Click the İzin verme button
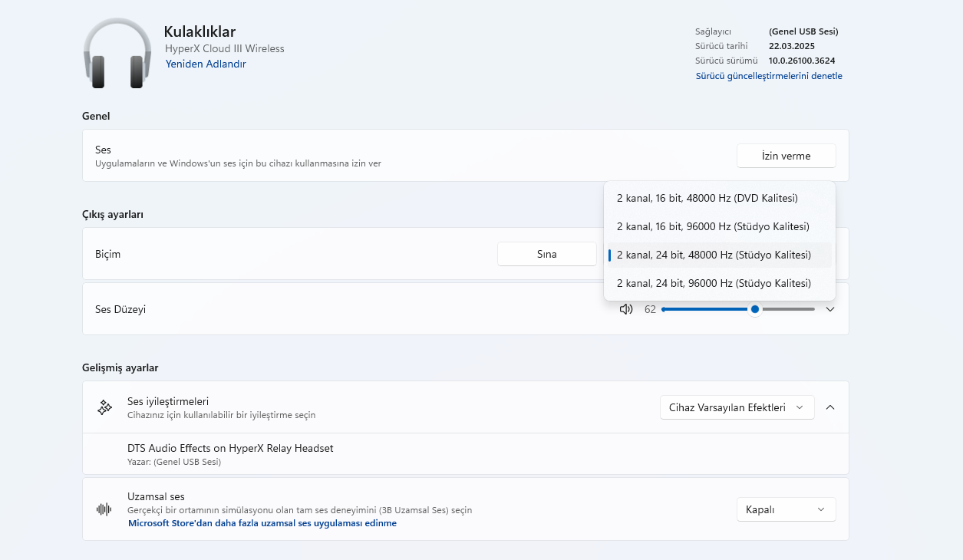Viewport: 963px width, 560px height. [x=786, y=156]
